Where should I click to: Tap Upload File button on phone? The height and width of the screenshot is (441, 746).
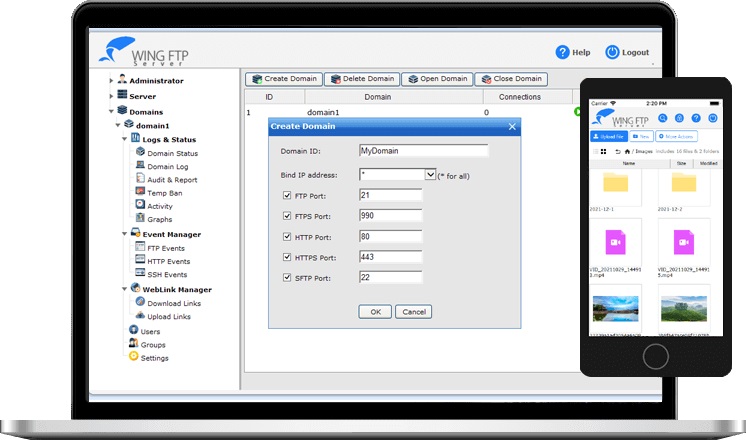tap(609, 137)
